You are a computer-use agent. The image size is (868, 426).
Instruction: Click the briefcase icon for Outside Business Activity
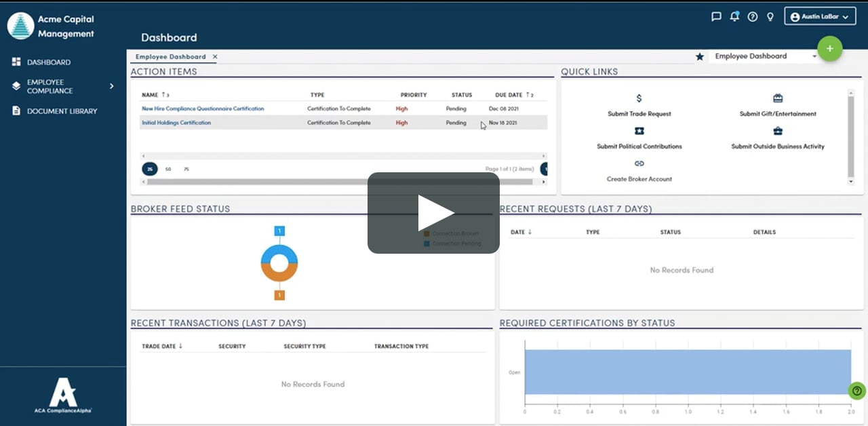coord(778,131)
